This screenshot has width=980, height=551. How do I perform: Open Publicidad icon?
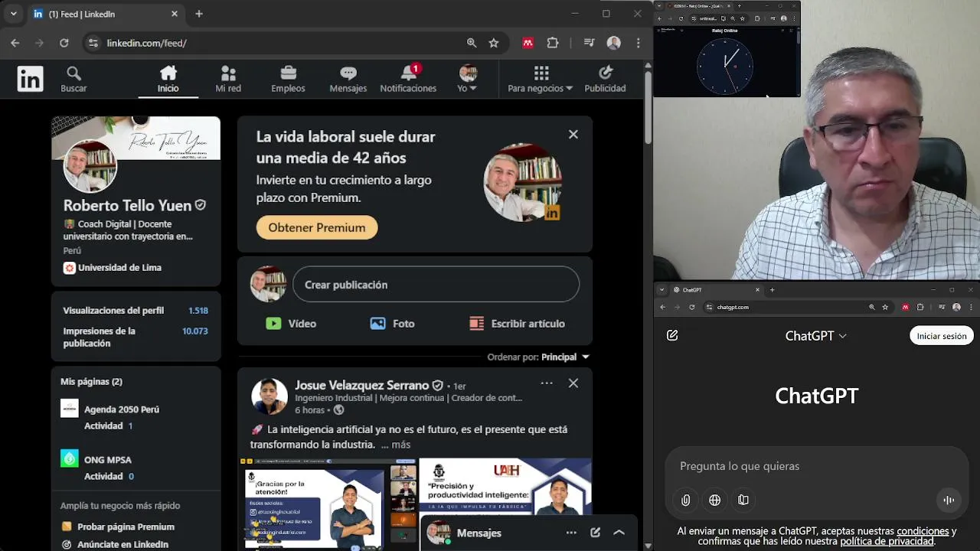pyautogui.click(x=605, y=79)
